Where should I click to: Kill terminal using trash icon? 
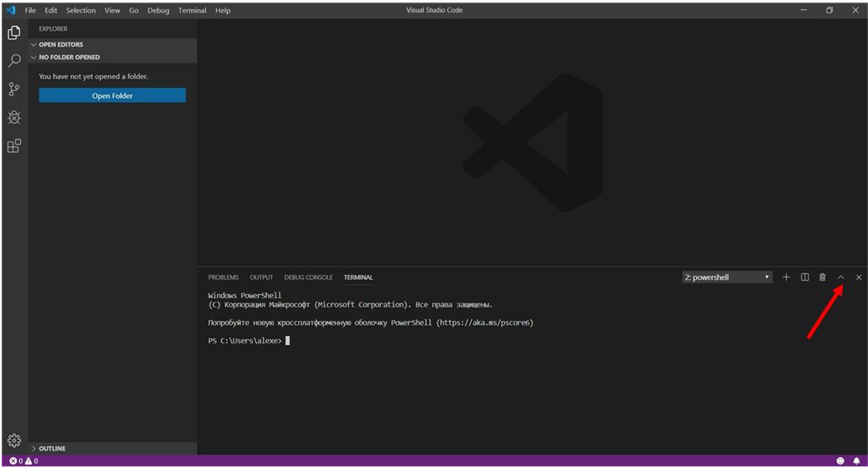click(822, 277)
